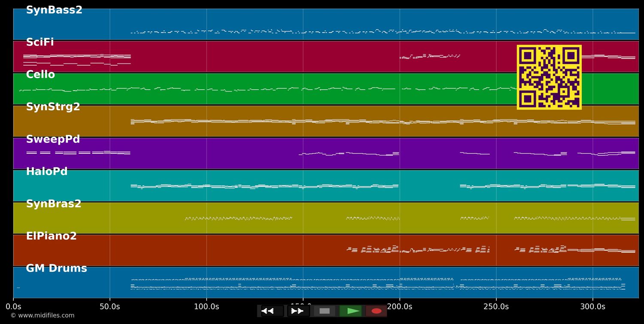Select the SweepPd track label
Viewport: 644px width, 324px height.
click(x=53, y=139)
